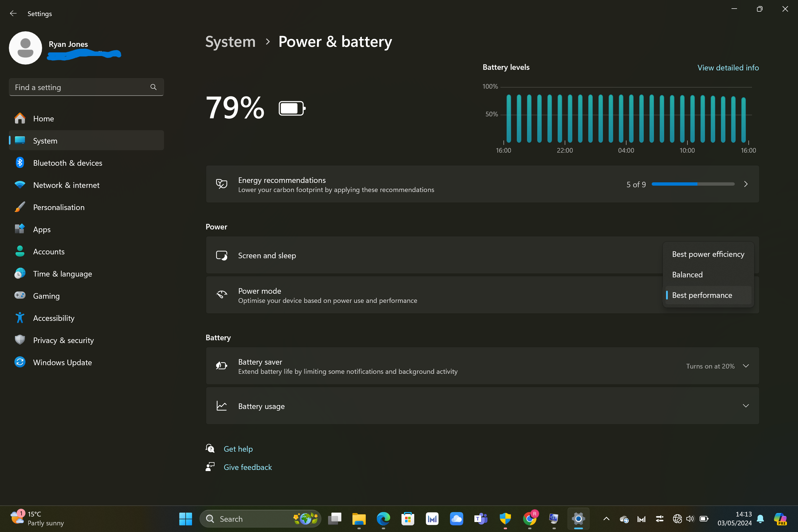Open Microsoft Store from taskbar
The image size is (798, 532).
408,519
